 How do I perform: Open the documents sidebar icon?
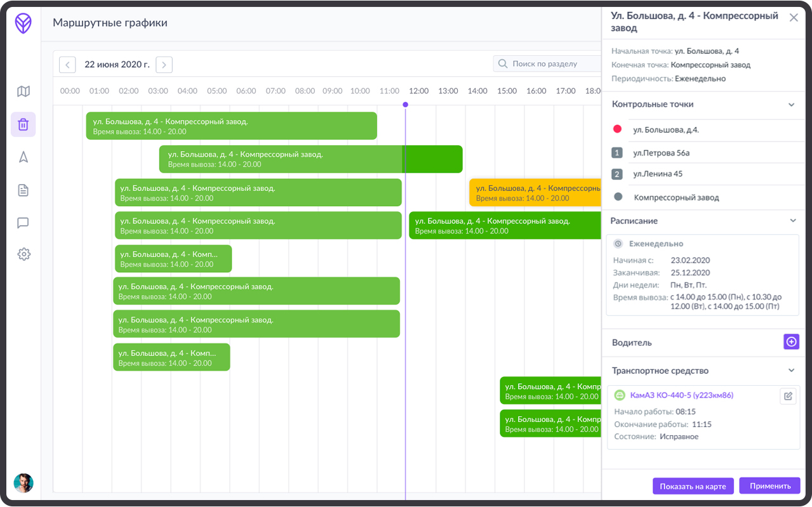[x=23, y=190]
